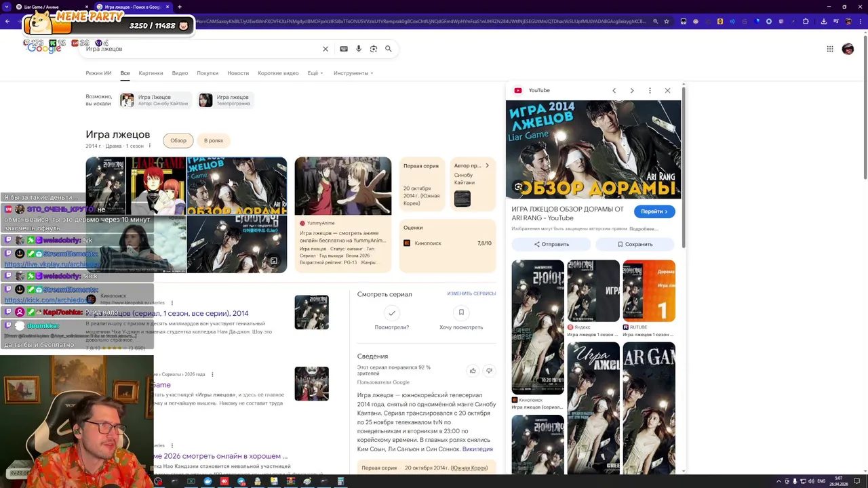Toggle 'Хочу посмотреть' watchlist bookmark
This screenshot has height=488, width=868.
point(461,312)
